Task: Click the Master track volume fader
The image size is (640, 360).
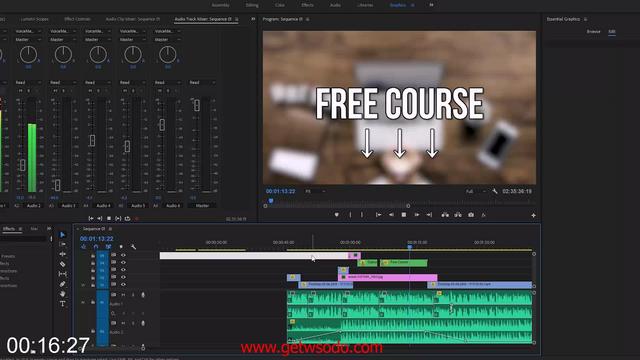Action: pos(197,105)
